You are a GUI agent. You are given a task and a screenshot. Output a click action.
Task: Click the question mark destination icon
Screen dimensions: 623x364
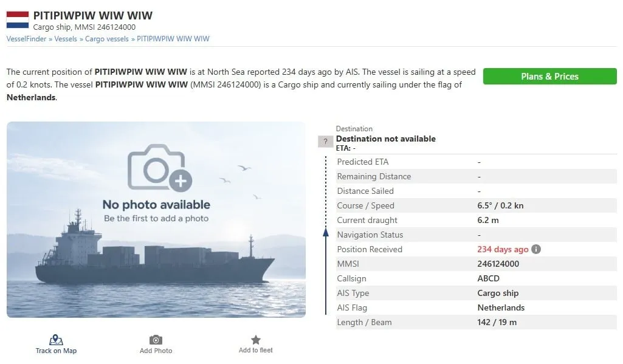tap(325, 142)
